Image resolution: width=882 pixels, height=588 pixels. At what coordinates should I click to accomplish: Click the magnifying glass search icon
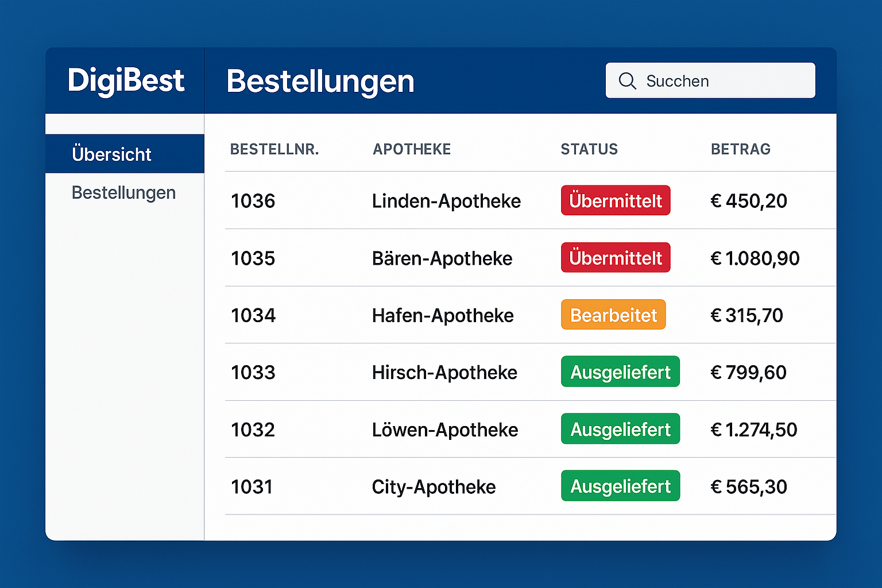(627, 81)
